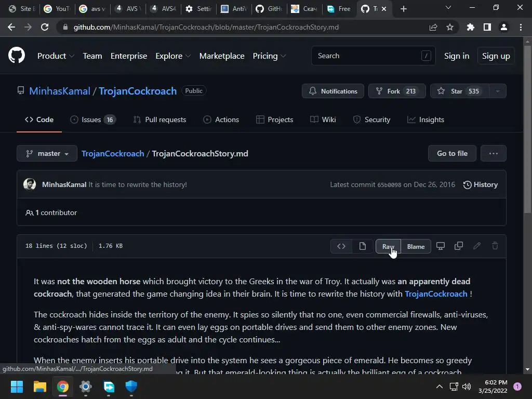The image size is (532, 399).
Task: Star the repository
Action: pos(459,91)
